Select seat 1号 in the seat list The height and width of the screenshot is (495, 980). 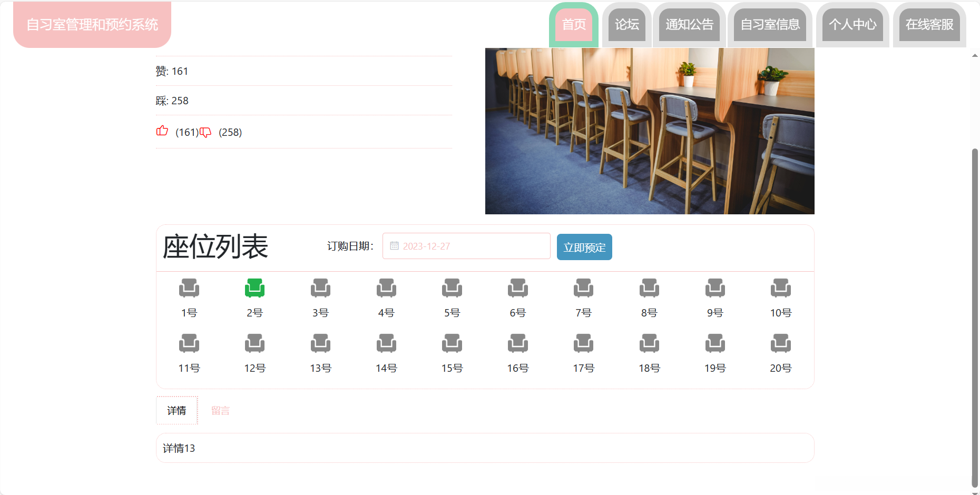[x=189, y=289]
